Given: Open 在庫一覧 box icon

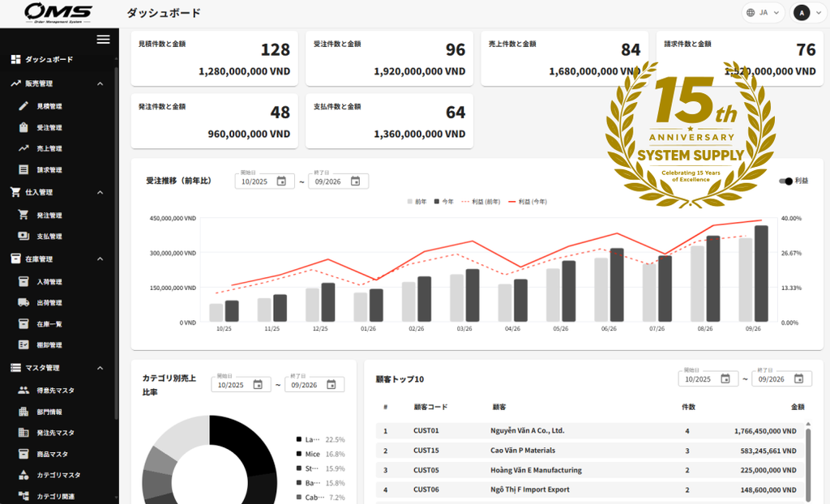Looking at the screenshot, I should 24,323.
